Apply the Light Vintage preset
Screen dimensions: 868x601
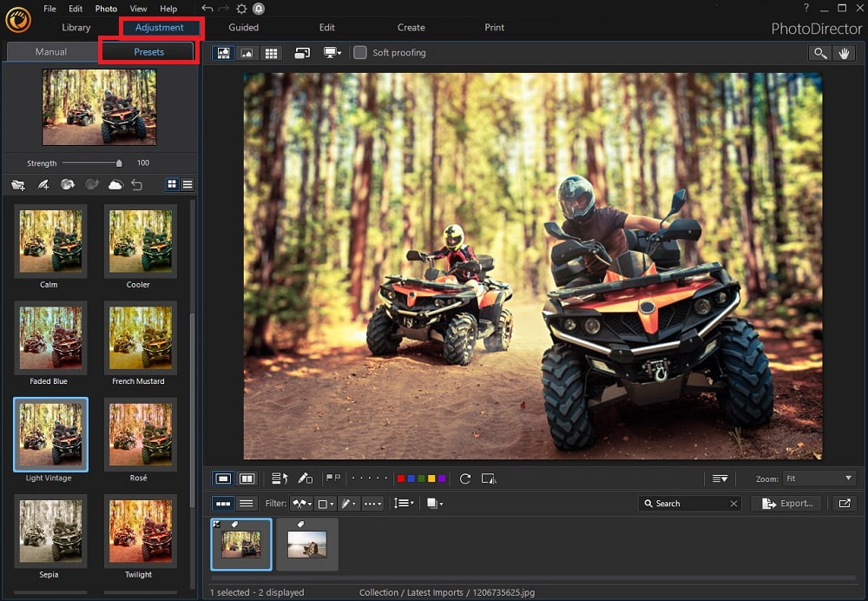(50, 433)
